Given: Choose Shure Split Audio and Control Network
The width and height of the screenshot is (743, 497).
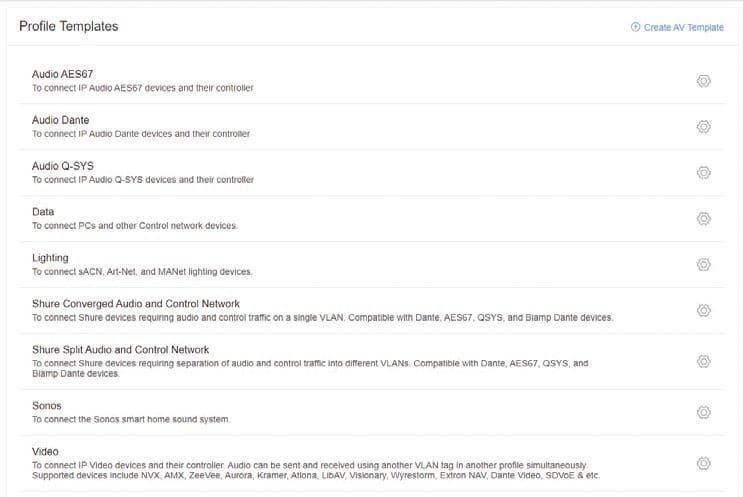Looking at the screenshot, I should coord(120,349).
